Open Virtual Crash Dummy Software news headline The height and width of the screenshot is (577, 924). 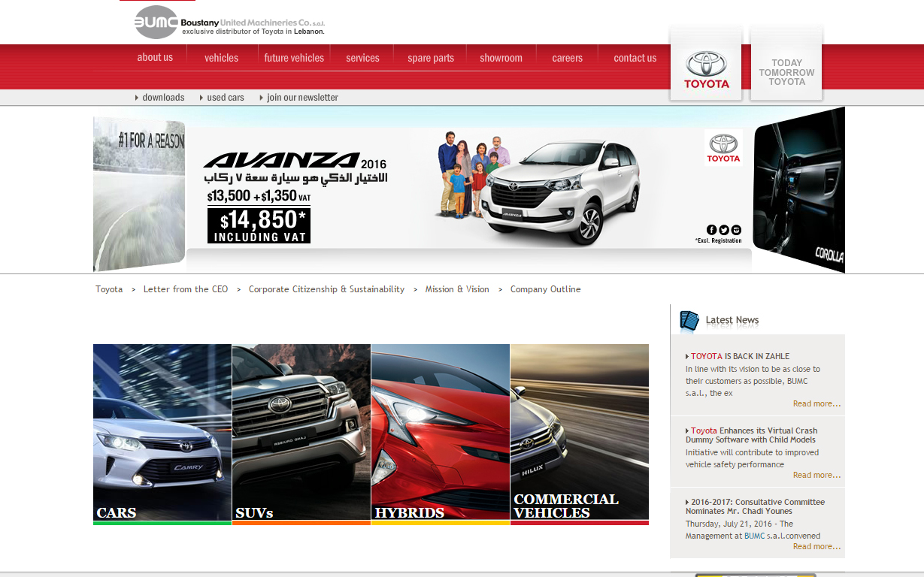point(751,435)
